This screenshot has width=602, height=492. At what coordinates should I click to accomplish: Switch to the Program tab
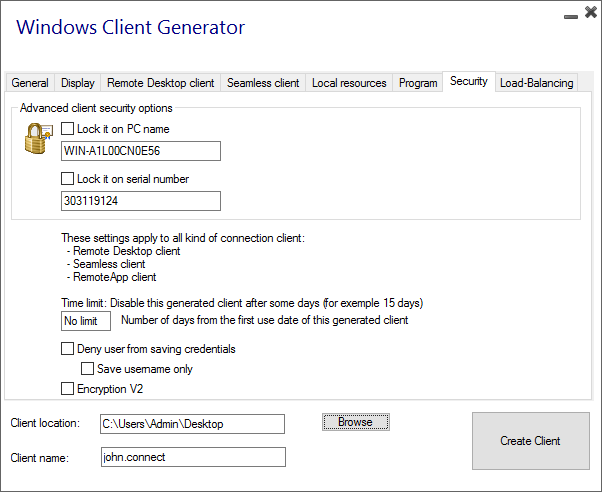(418, 83)
